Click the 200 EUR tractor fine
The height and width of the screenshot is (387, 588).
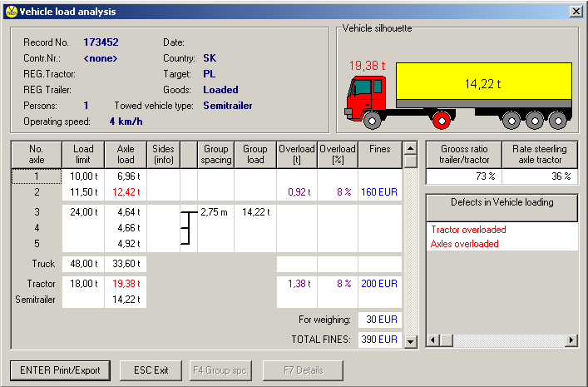379,284
